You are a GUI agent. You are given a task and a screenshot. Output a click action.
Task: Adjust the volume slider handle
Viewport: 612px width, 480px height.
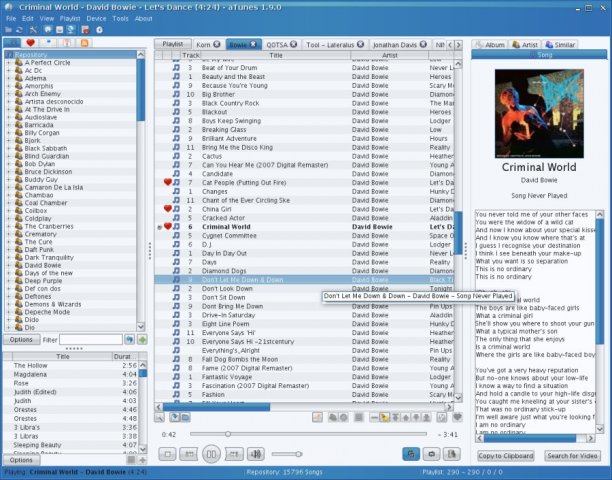(299, 454)
